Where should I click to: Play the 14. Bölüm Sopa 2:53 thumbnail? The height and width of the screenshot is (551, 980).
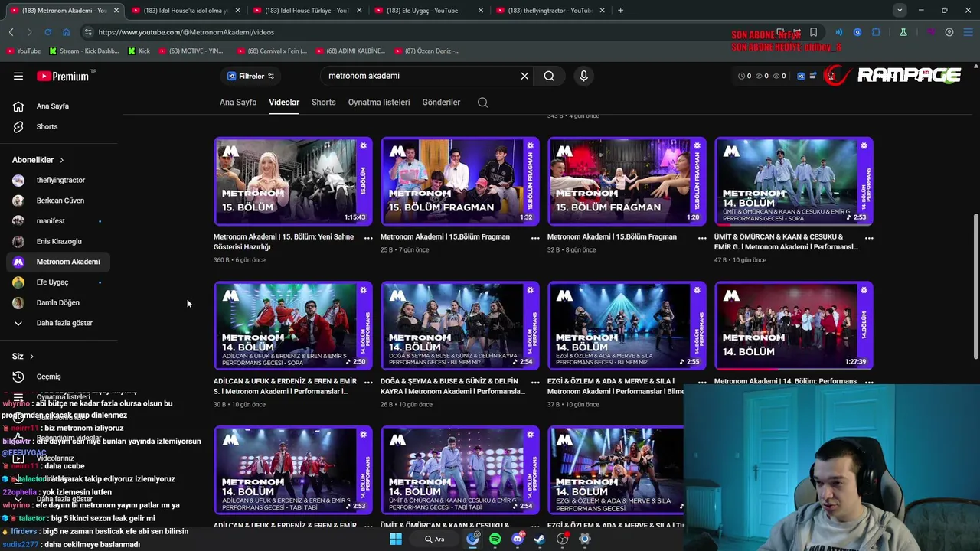(794, 181)
